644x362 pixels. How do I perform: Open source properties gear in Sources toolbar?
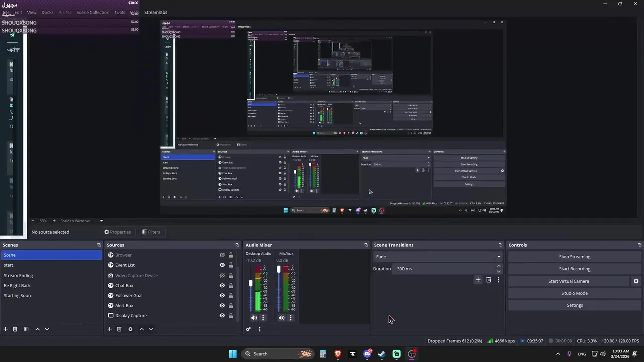click(x=130, y=329)
